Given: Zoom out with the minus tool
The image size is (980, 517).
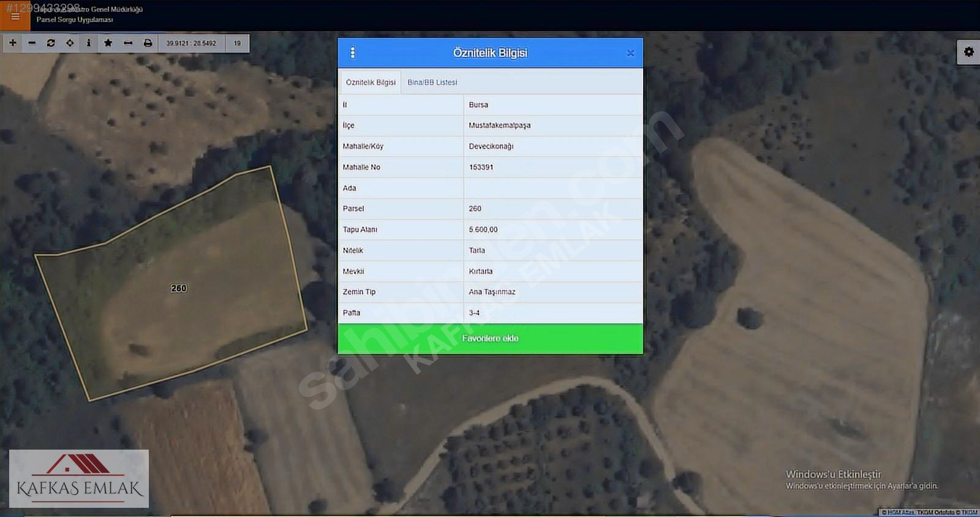Looking at the screenshot, I should (32, 43).
